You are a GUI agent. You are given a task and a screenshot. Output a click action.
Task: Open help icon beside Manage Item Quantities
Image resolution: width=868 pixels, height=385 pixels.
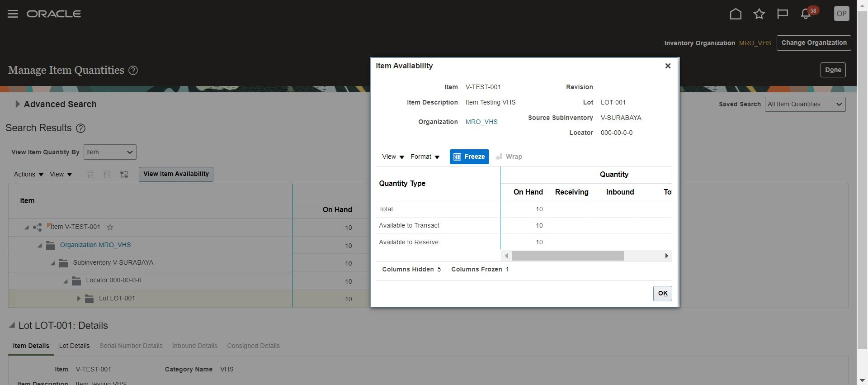(x=133, y=71)
